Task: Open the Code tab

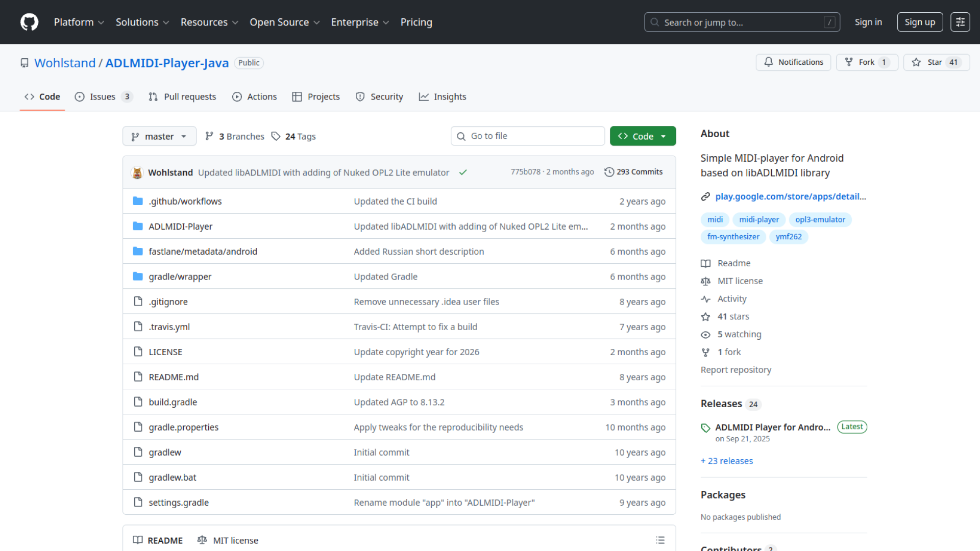Action: 42,96
